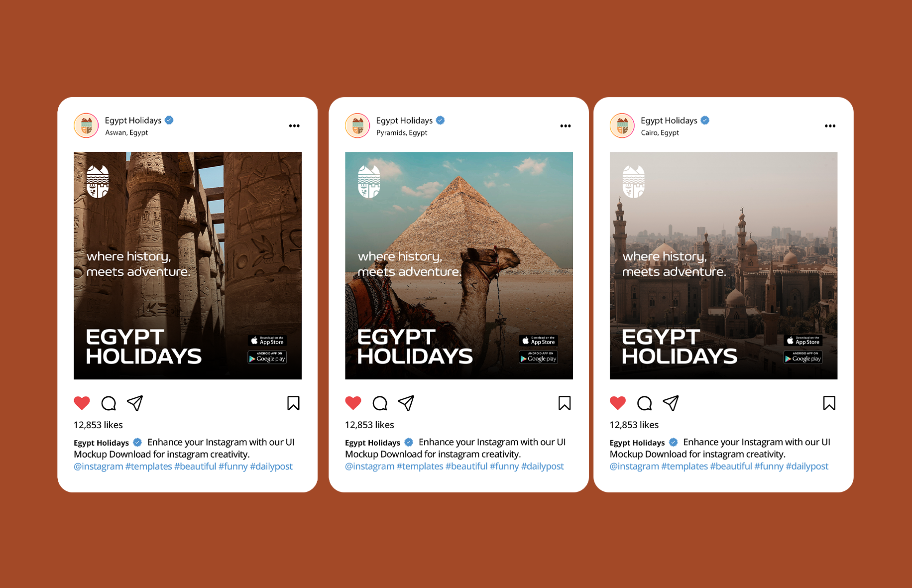Viewport: 912px width, 588px height.
Task: Click the App Store badge in pyramid image
Action: tap(539, 341)
